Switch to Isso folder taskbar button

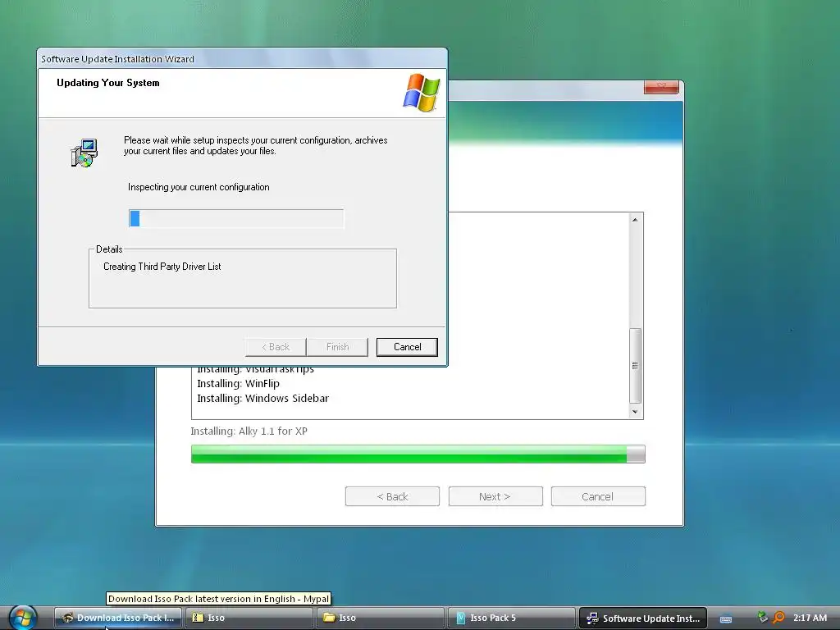(381, 618)
